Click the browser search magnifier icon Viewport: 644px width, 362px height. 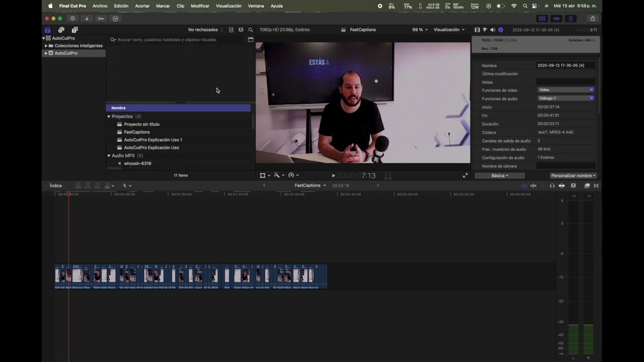click(251, 30)
